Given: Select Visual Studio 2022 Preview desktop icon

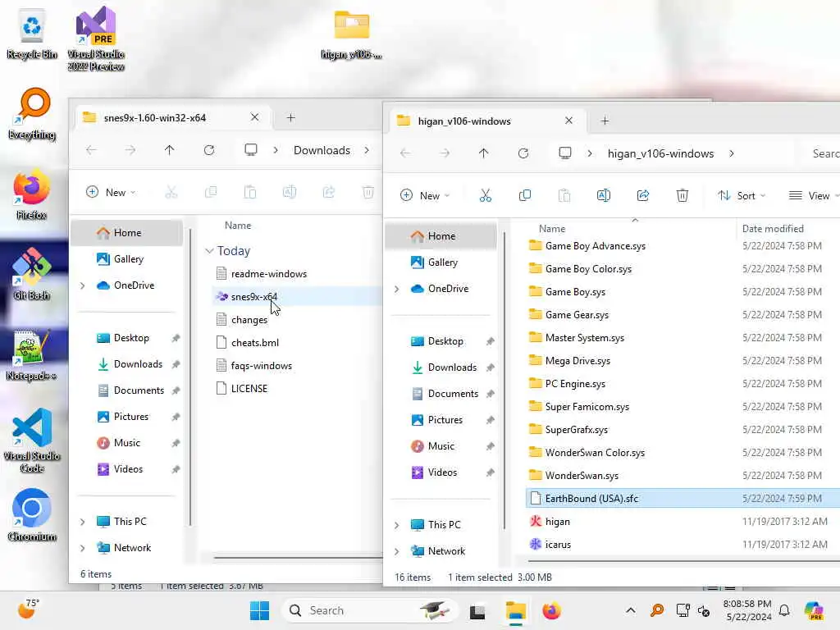Looking at the screenshot, I should (x=96, y=39).
